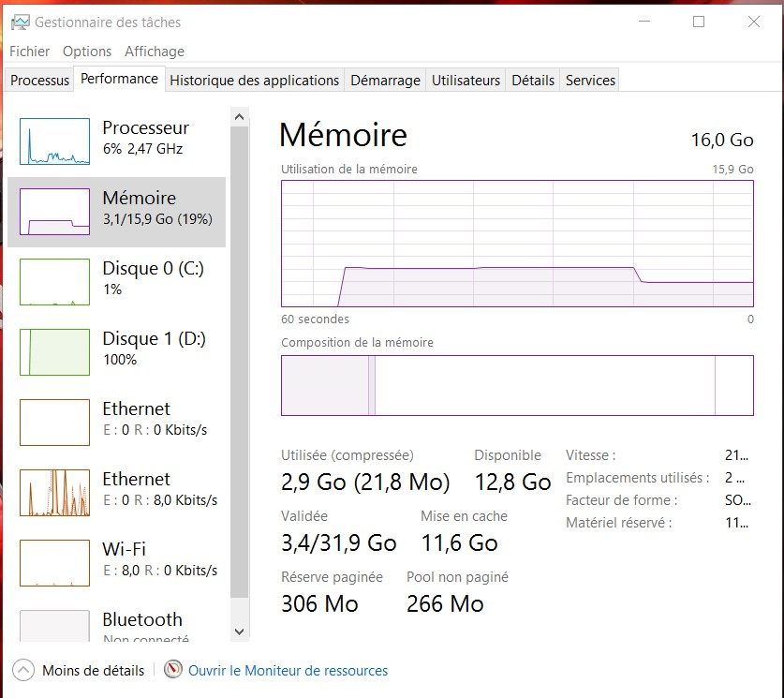The height and width of the screenshot is (698, 784).
Task: Click the Composition de la mémoire bar
Action: (517, 385)
